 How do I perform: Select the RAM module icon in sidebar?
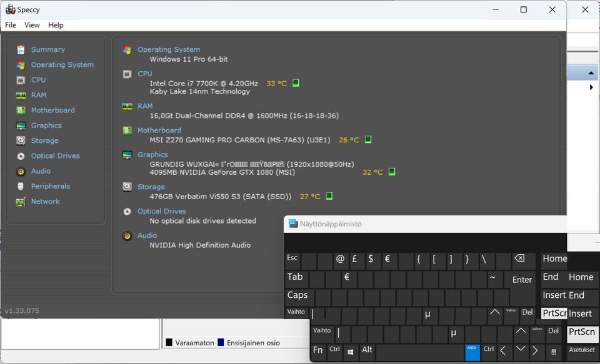(21, 95)
